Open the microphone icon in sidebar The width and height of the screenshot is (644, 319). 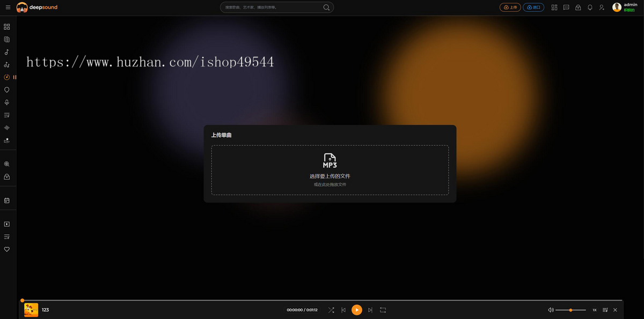pyautogui.click(x=7, y=102)
